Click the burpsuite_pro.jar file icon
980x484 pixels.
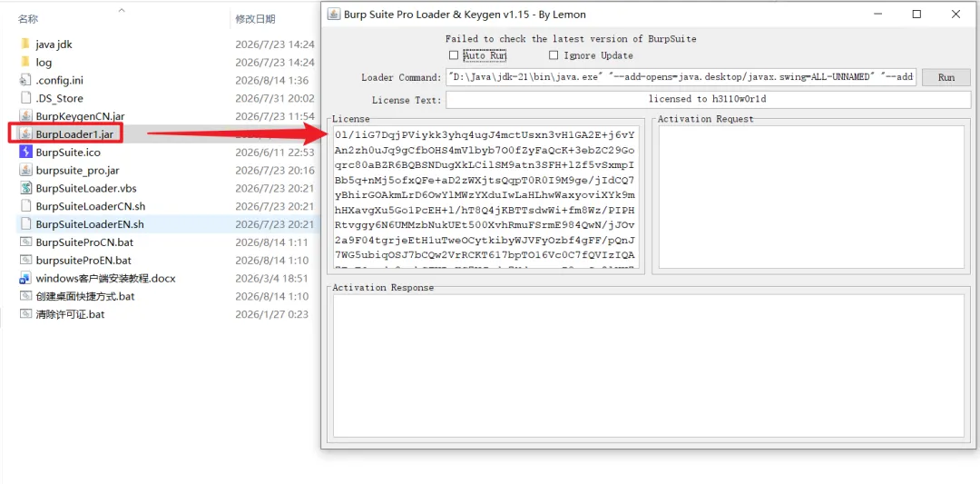tap(25, 170)
